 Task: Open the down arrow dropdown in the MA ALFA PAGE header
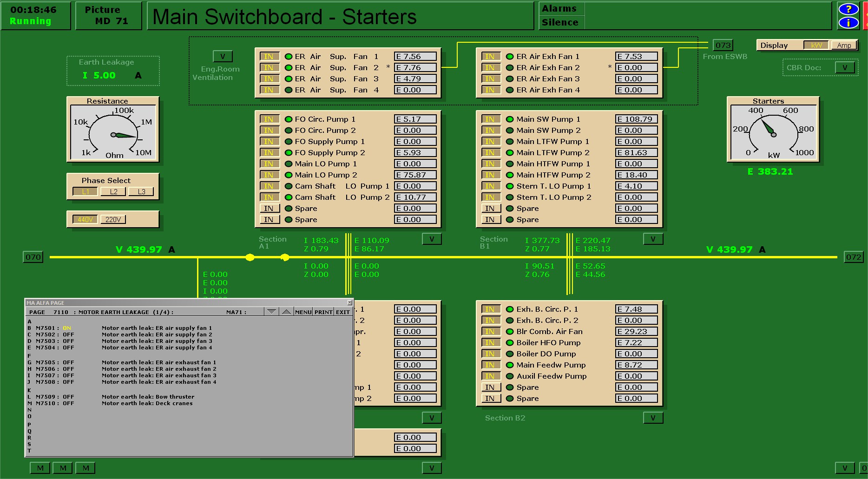271,312
